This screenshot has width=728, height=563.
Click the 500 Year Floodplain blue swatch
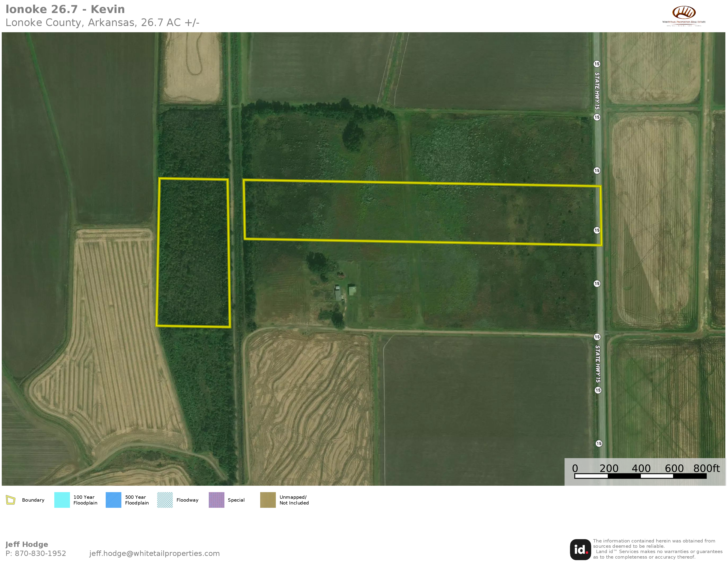[113, 500]
